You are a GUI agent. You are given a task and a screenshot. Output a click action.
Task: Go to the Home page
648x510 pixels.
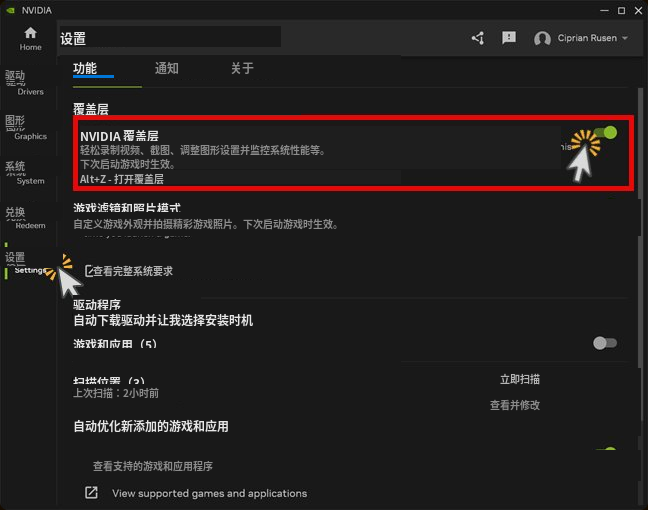pos(30,39)
